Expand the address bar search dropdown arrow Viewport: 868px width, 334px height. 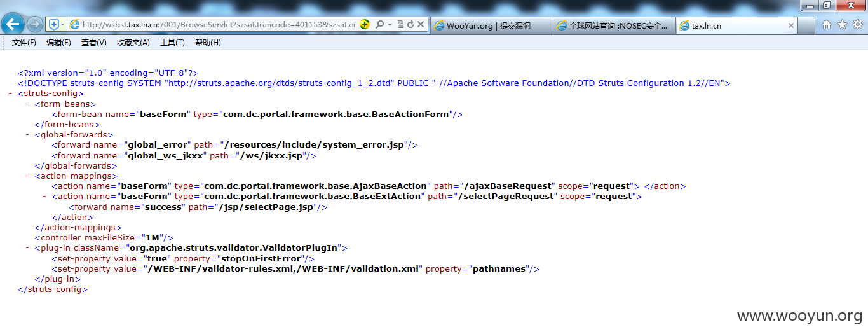tap(390, 25)
